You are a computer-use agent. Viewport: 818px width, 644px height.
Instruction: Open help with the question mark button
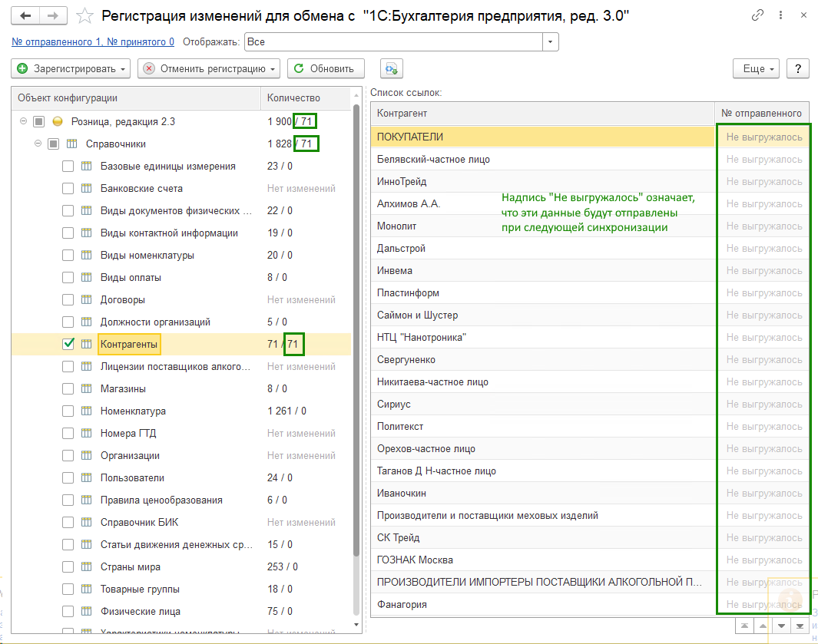(x=798, y=69)
